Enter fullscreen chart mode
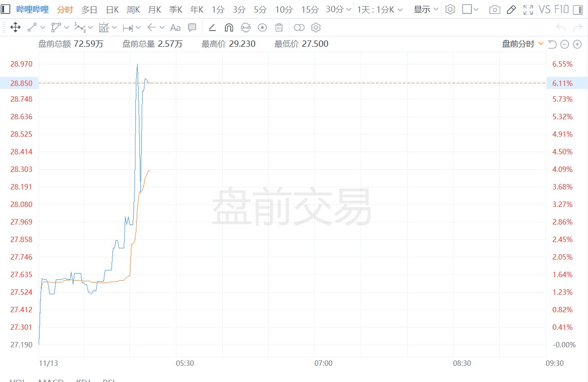The image size is (588, 382). pos(528,9)
